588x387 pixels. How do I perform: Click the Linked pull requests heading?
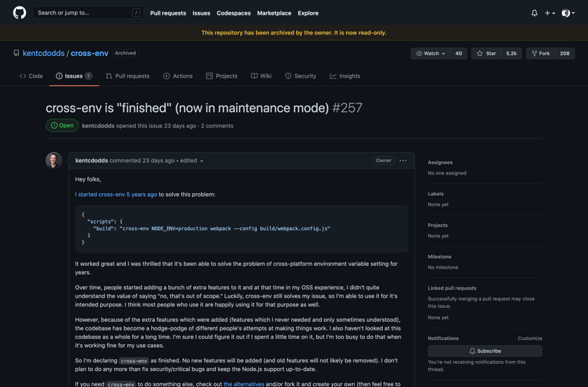(452, 288)
